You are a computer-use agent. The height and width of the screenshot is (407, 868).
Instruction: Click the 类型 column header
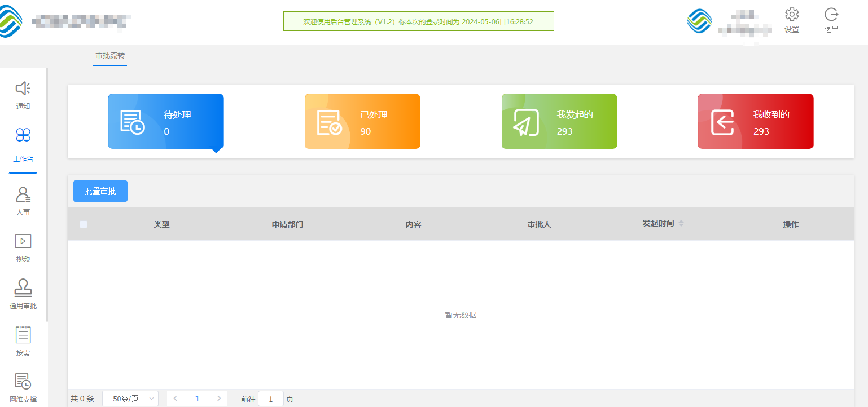(162, 224)
